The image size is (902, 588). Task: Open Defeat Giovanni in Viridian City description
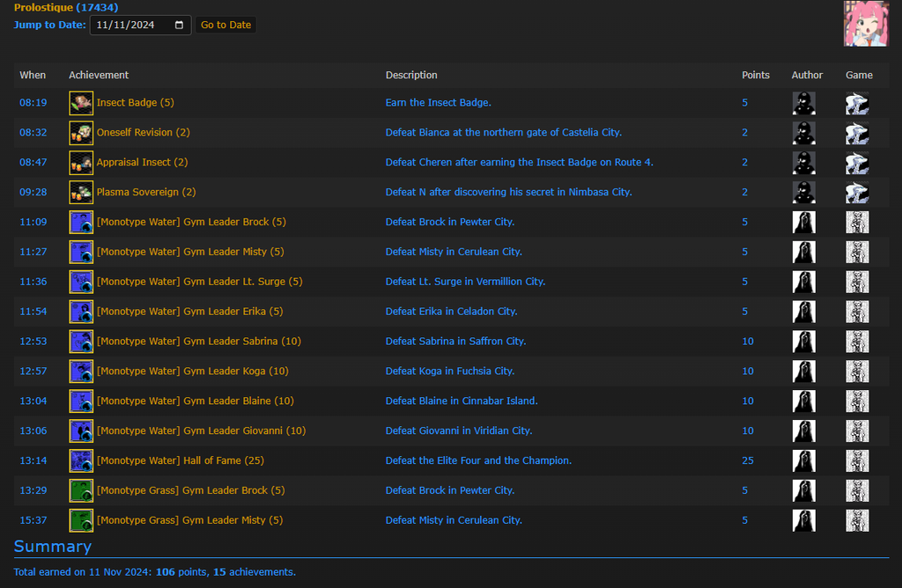[x=458, y=431]
